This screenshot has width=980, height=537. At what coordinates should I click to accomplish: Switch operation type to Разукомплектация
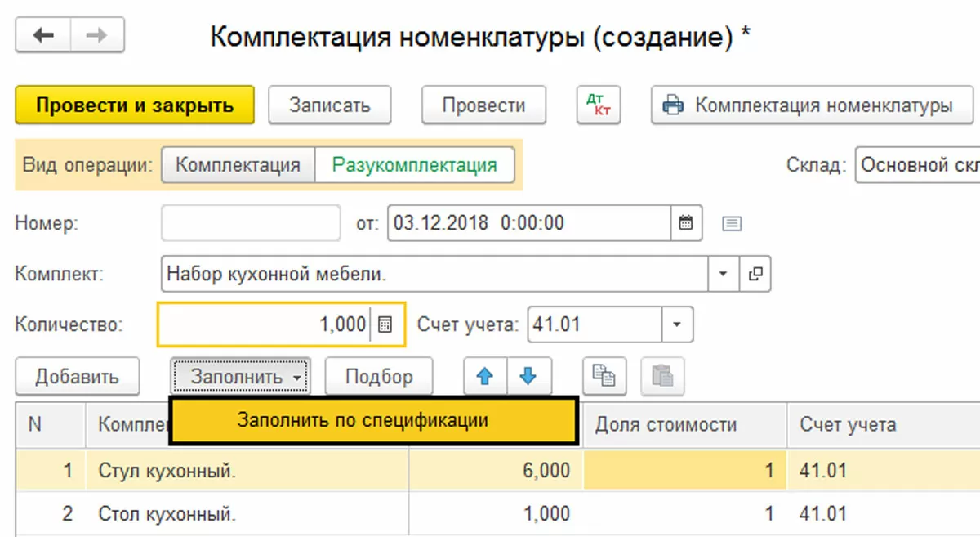pos(414,165)
